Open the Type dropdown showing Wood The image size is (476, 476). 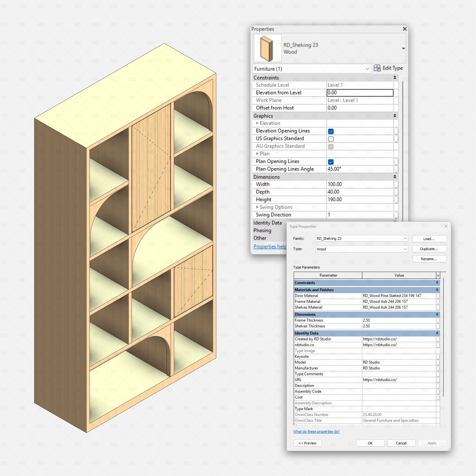pyautogui.click(x=362, y=249)
